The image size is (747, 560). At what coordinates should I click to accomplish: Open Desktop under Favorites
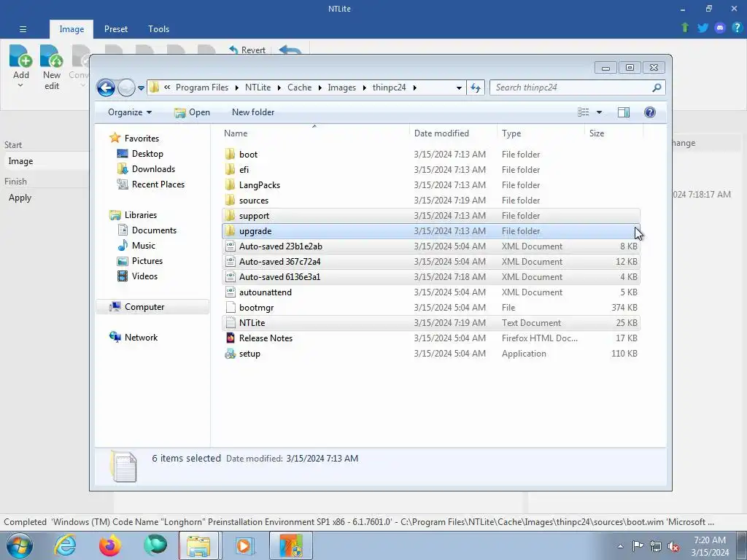click(147, 154)
